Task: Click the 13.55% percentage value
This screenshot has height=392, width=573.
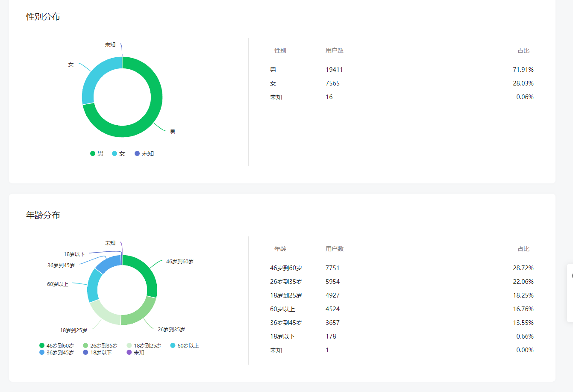Action: tap(523, 323)
